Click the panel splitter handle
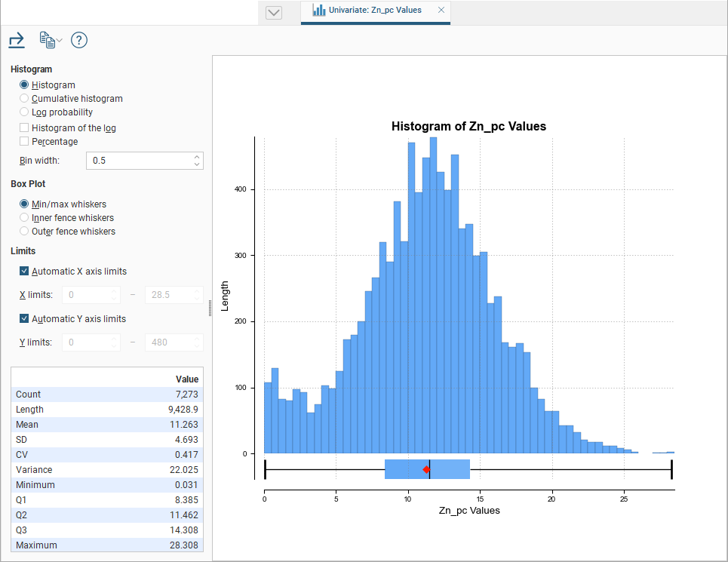The image size is (728, 562). point(210,308)
